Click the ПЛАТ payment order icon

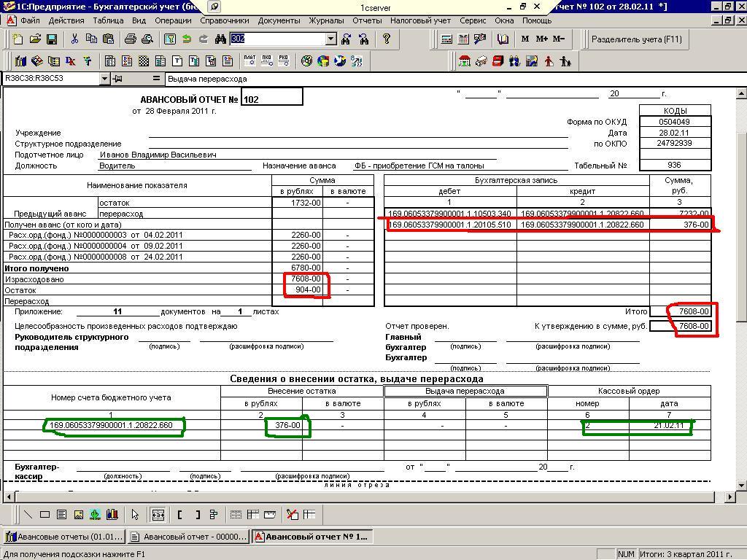point(249,61)
